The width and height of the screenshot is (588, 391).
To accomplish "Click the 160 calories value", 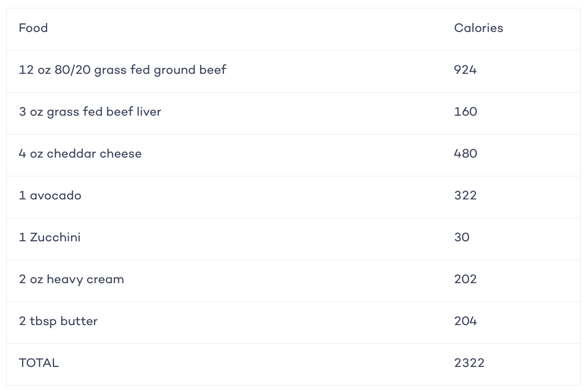I will 465,111.
